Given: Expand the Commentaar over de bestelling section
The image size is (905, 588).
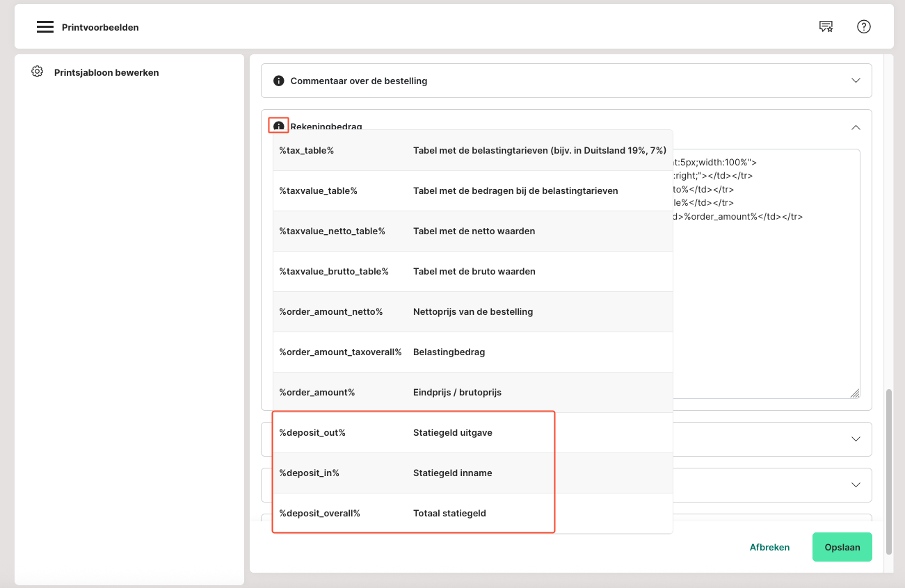Looking at the screenshot, I should pyautogui.click(x=856, y=81).
